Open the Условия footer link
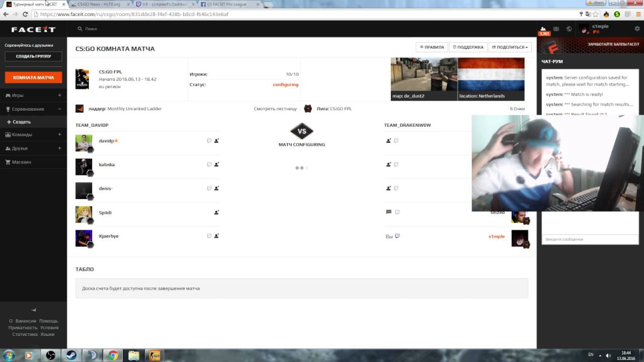The height and width of the screenshot is (362, 644). click(49, 327)
